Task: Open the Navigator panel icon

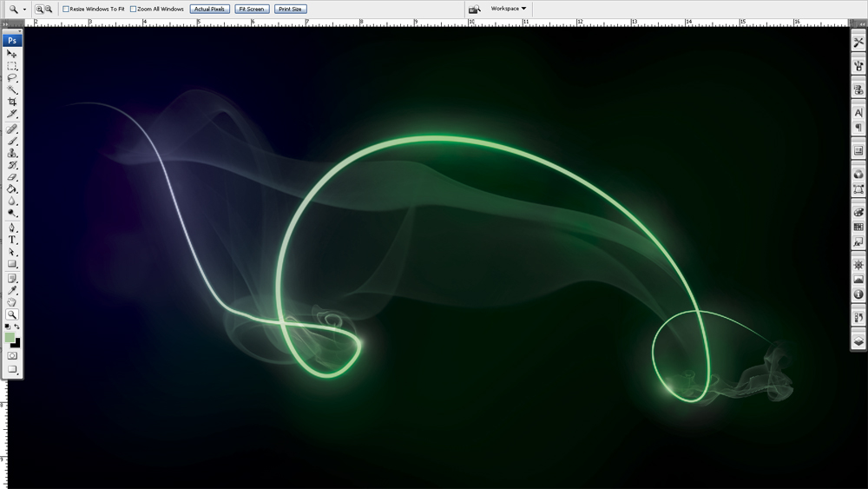Action: [858, 265]
